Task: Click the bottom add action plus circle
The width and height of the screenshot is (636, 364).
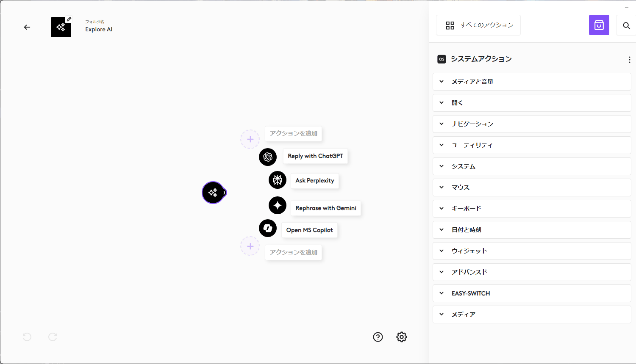Action: coord(250,246)
